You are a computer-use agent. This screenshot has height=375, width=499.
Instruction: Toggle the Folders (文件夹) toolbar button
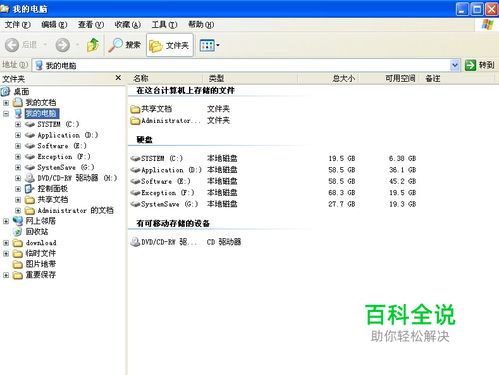click(x=170, y=45)
